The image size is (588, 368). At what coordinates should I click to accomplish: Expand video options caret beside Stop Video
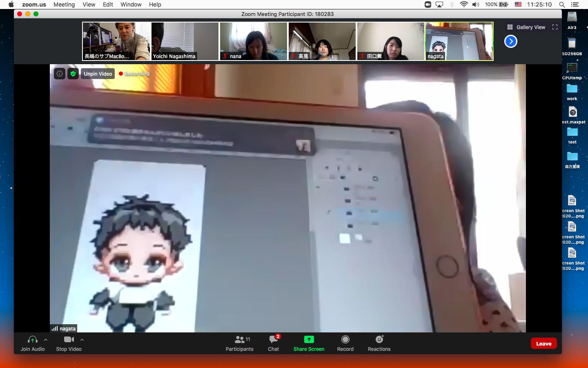82,339
